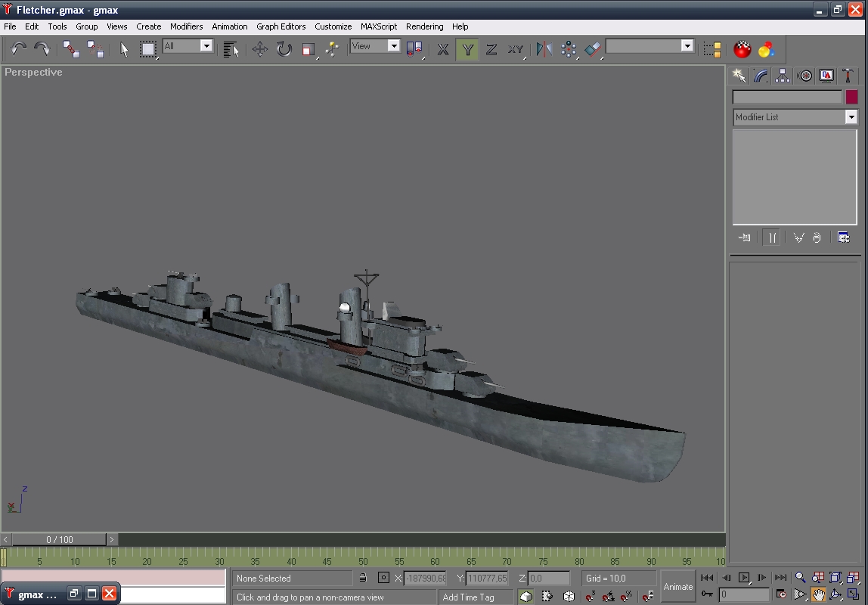Screen dimensions: 868x605
Task: Toggle Restrict to Y axis
Action: click(x=467, y=49)
